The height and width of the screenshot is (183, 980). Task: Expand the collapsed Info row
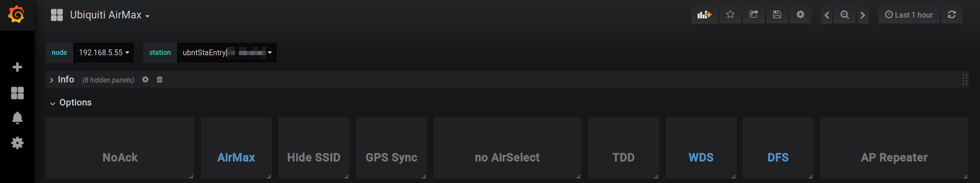tap(66, 79)
